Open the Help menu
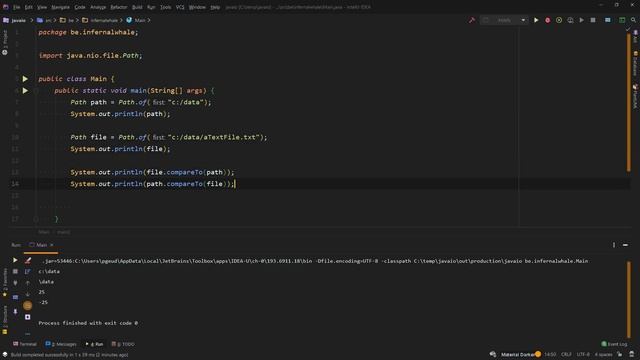 click(215, 7)
